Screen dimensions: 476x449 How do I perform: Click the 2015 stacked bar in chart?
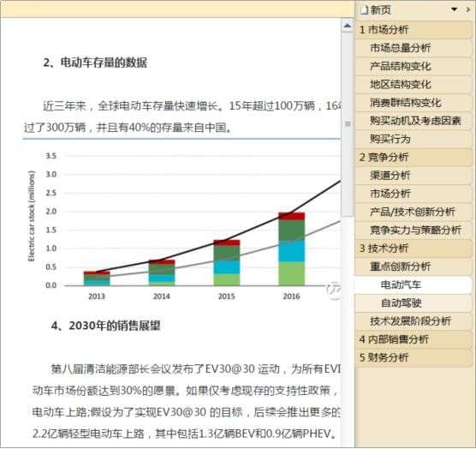[x=227, y=263]
